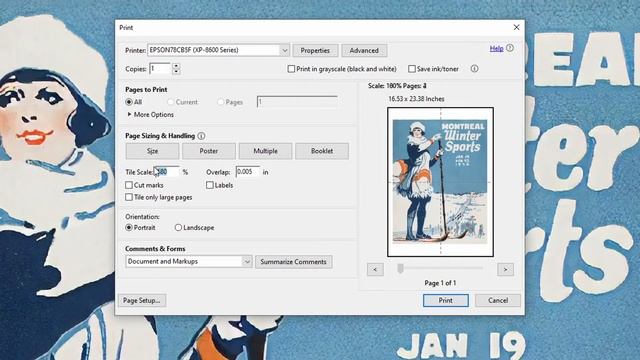
Task: Increase the Copies stepper
Action: 176,66
